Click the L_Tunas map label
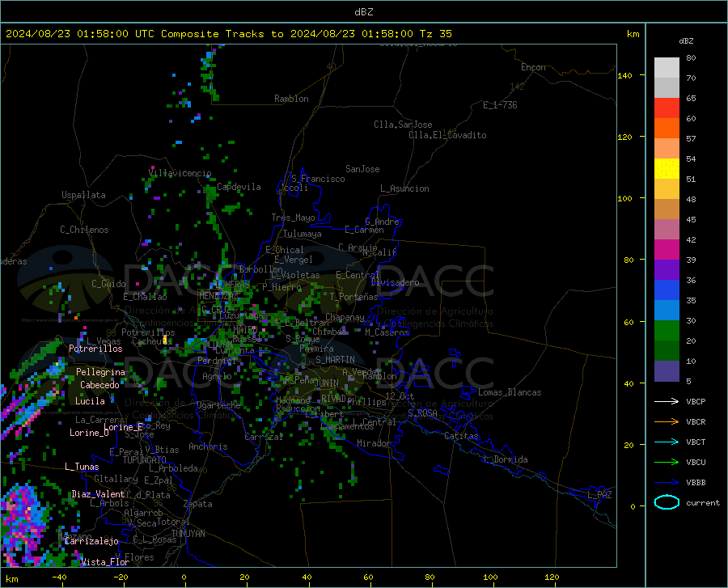Viewport: 728px width, 588px height. [82, 467]
